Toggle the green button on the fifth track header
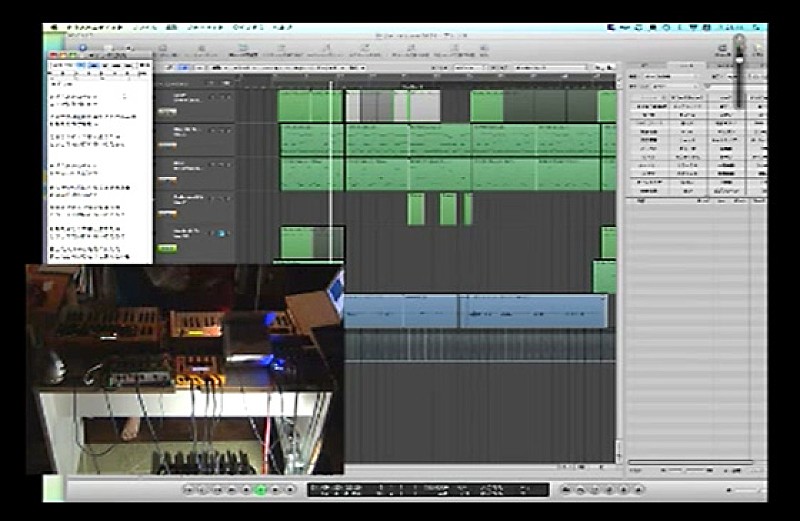 pos(166,248)
